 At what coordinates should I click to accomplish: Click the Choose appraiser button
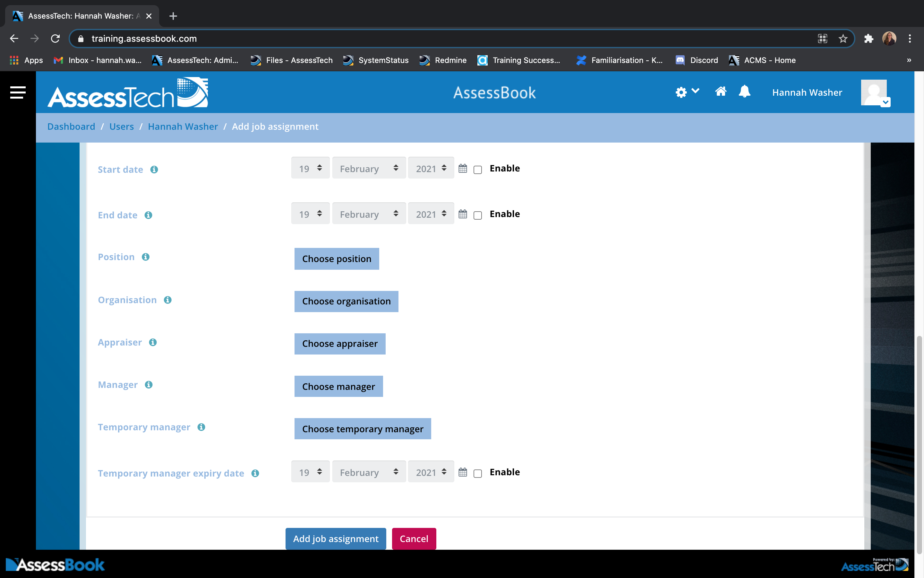(x=339, y=344)
